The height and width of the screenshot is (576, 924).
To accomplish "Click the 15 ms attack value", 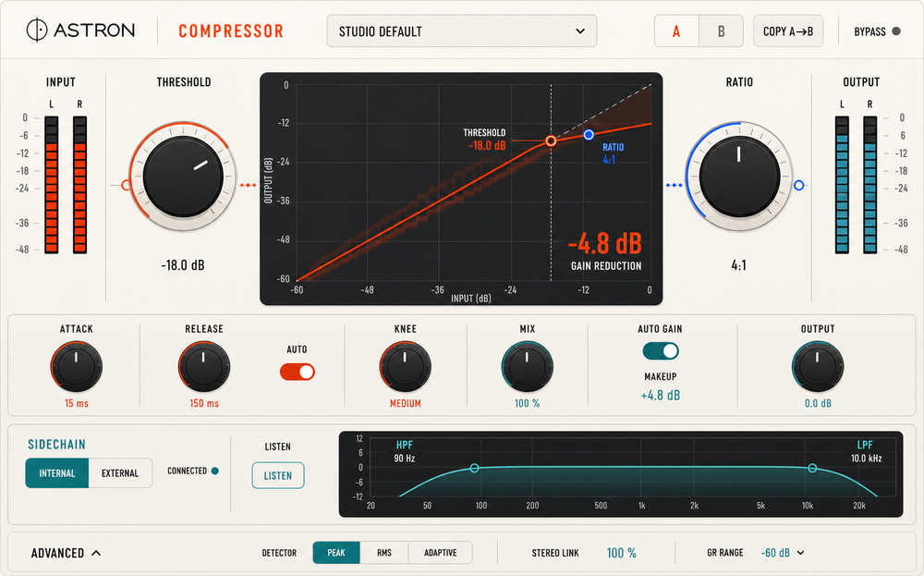I will [x=77, y=404].
